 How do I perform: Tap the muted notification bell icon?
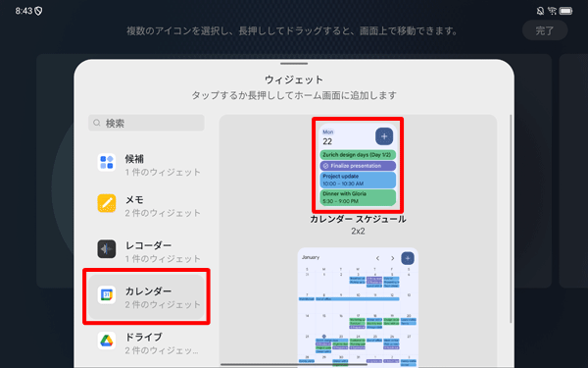540,11
